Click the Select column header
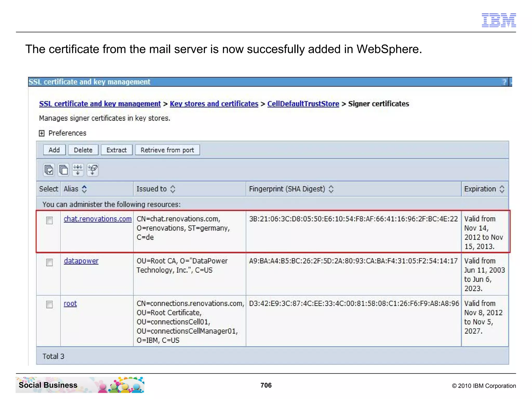Viewport: 532px width, 399px height. [x=49, y=189]
